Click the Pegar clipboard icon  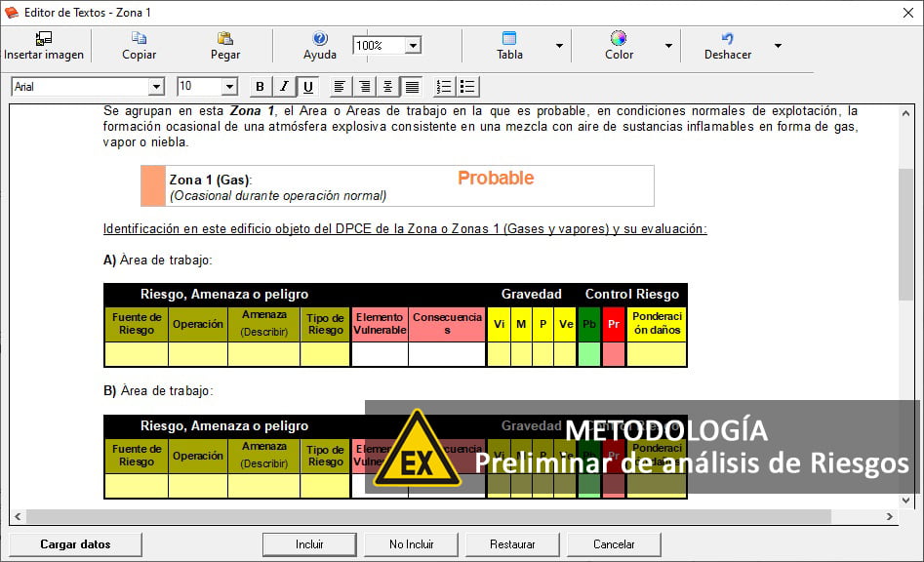click(x=225, y=38)
